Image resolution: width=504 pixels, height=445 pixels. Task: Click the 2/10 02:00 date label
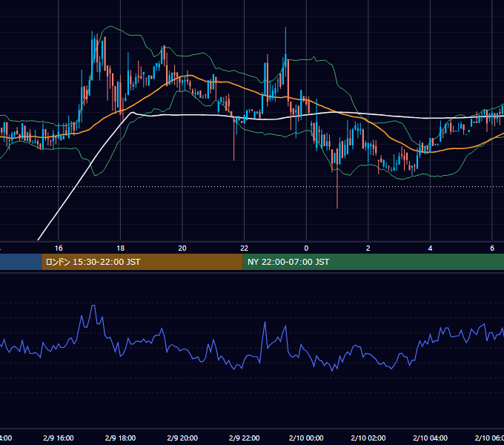coord(368,438)
